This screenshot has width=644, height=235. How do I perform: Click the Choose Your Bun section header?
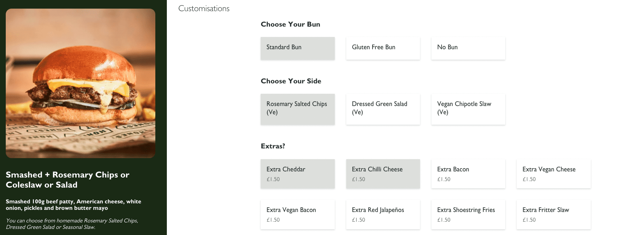tap(290, 24)
